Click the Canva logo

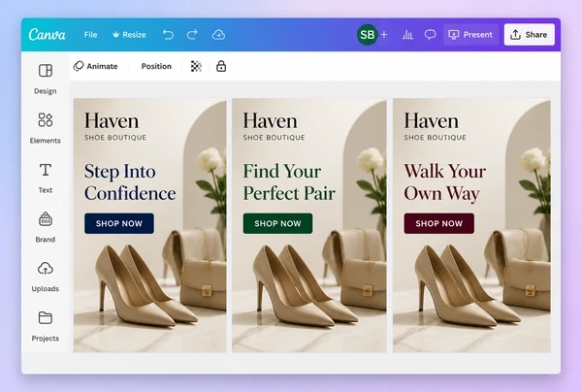[48, 35]
